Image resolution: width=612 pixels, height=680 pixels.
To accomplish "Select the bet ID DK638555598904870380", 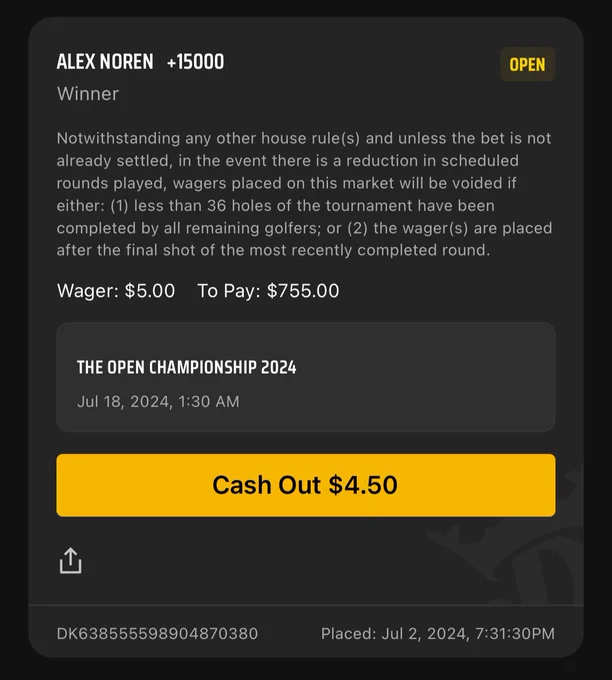I will [x=157, y=634].
